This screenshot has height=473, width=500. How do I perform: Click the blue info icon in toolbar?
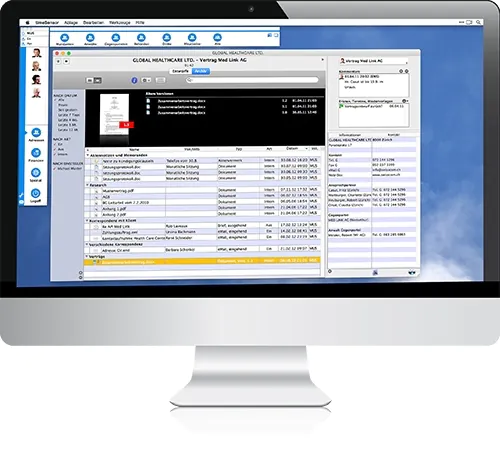[134, 80]
